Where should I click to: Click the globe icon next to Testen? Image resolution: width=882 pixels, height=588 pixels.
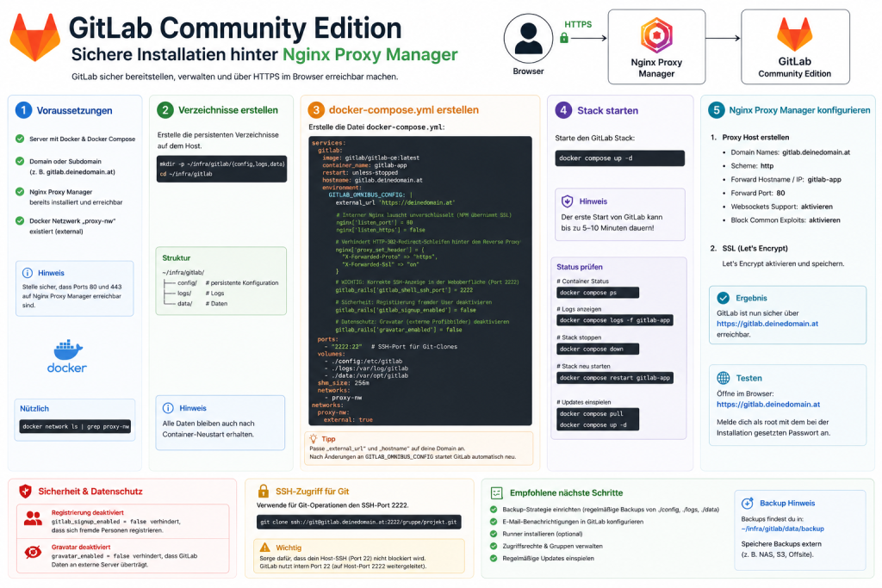[724, 378]
